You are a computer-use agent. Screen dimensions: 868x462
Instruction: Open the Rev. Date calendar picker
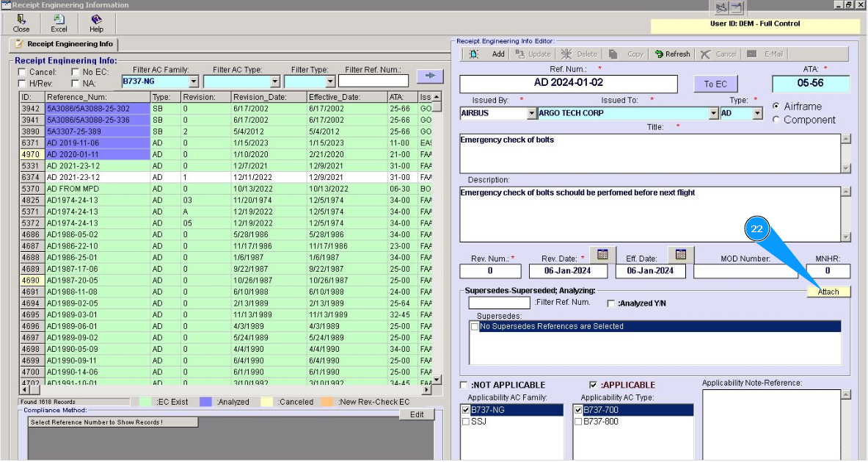coord(602,255)
